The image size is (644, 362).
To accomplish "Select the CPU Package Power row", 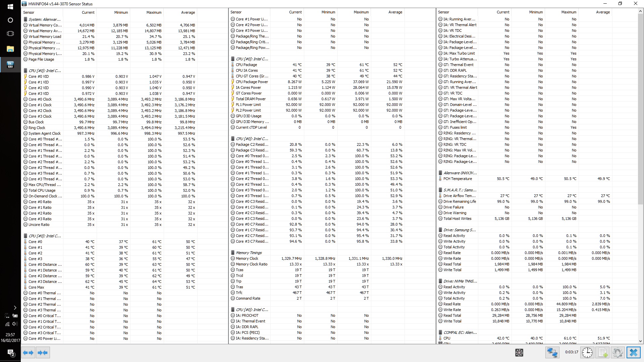I will [x=252, y=82].
